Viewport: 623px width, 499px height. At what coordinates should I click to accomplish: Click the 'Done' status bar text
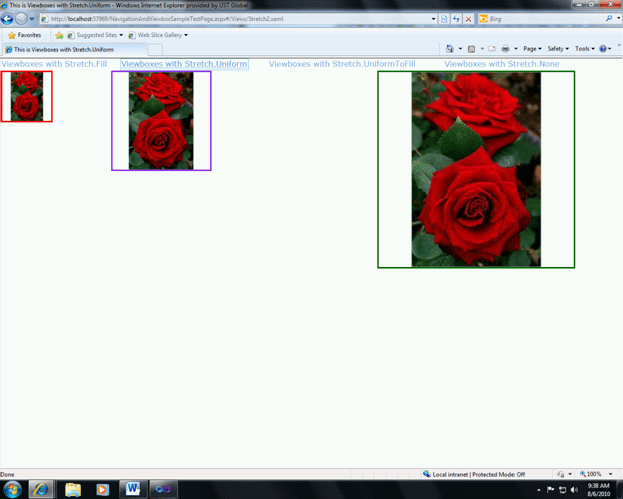coord(7,474)
